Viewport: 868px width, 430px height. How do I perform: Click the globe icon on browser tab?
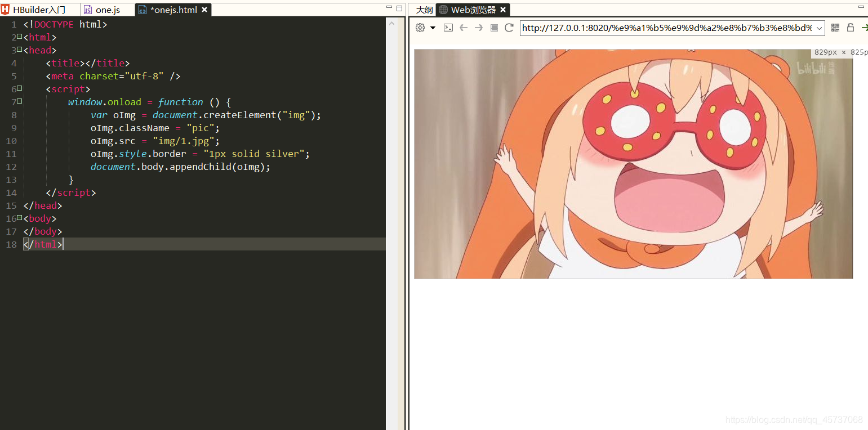coord(443,10)
